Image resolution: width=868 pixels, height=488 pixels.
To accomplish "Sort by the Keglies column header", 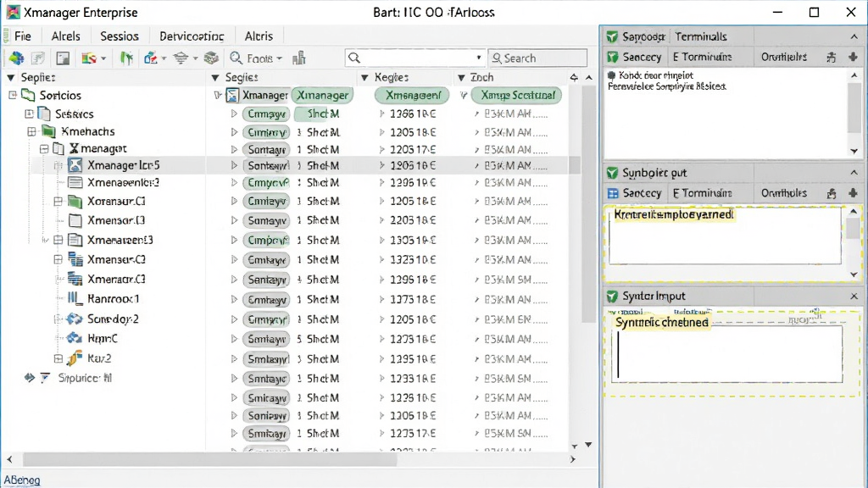I will click(x=392, y=77).
